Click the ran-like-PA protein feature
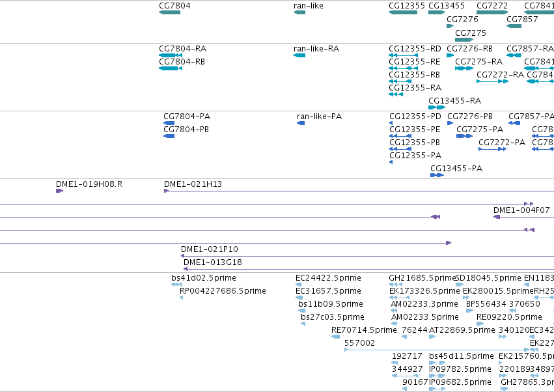Image resolution: width=554 pixels, height=392 pixels. [301, 123]
